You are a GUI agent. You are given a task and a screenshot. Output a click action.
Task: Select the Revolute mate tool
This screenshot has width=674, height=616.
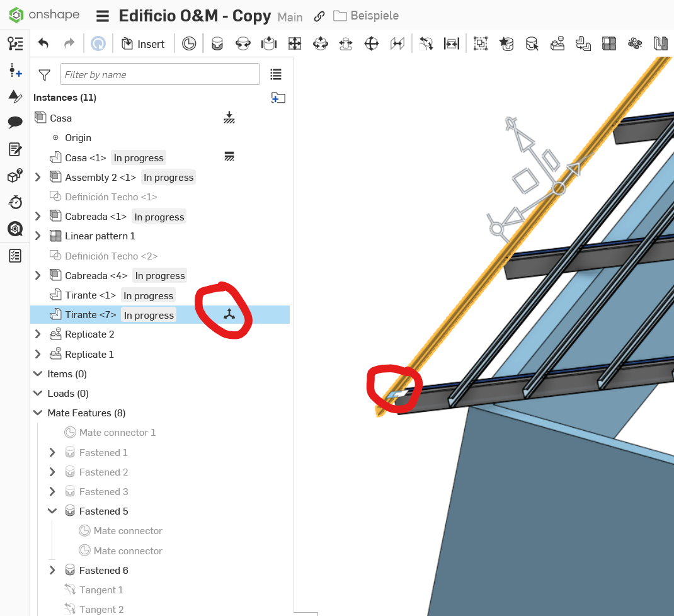243,43
